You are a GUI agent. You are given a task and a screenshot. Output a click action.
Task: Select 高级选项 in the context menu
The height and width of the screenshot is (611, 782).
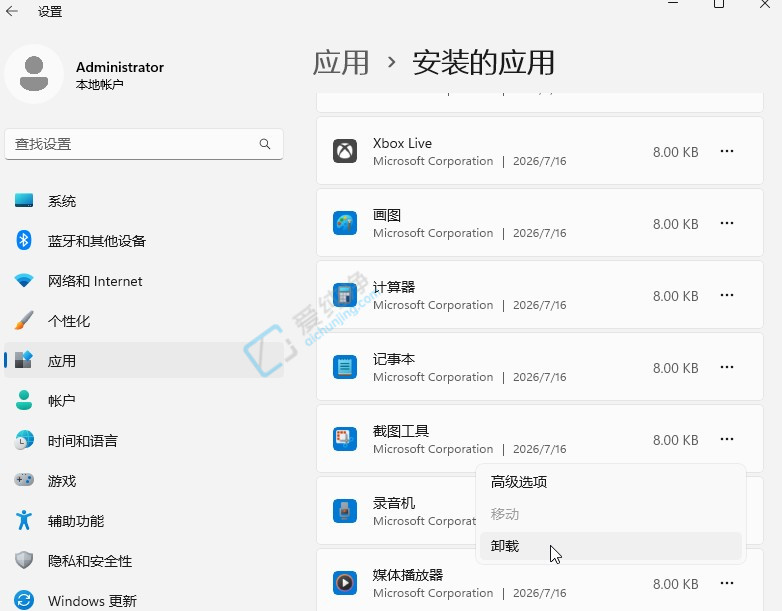(610, 482)
